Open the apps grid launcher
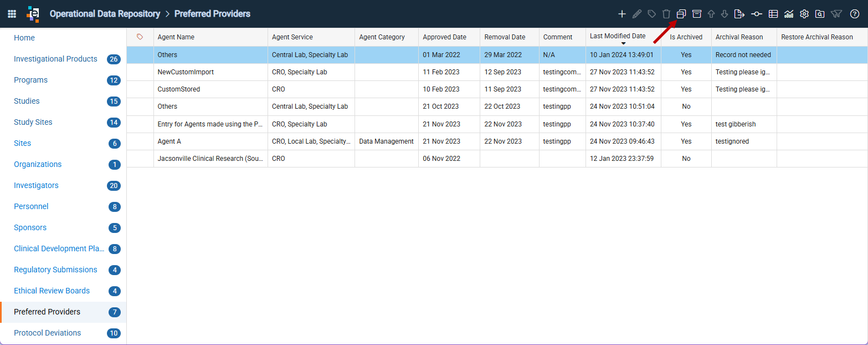Image resolution: width=868 pixels, height=345 pixels. tap(12, 14)
